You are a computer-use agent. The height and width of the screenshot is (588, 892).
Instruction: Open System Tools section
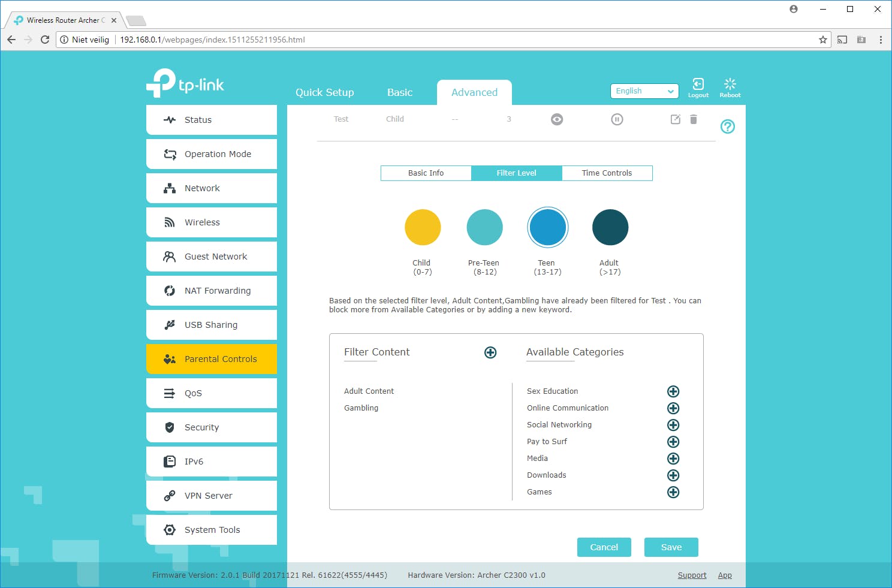pos(212,530)
